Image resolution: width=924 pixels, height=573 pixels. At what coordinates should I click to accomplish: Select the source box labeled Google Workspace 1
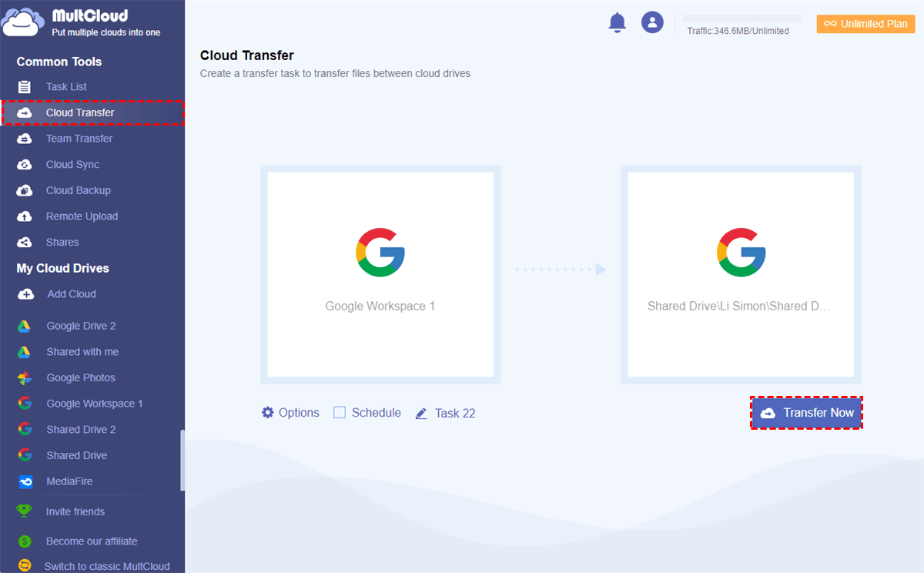click(x=380, y=274)
